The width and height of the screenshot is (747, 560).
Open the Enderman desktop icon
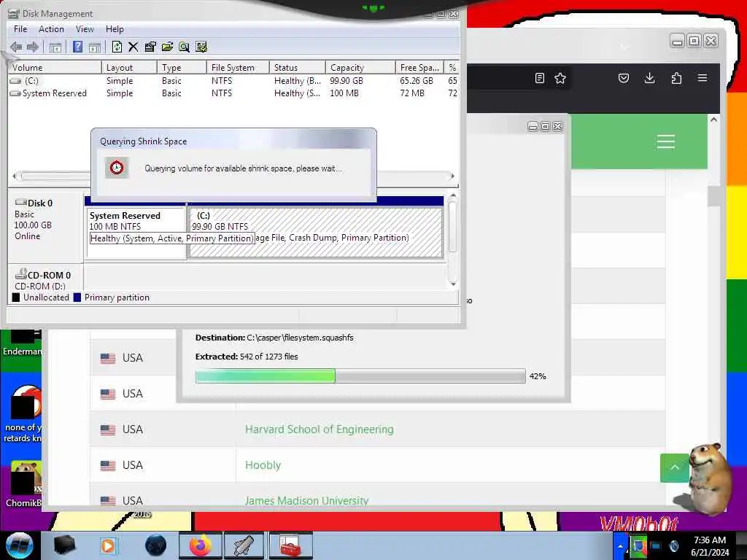coord(22,342)
